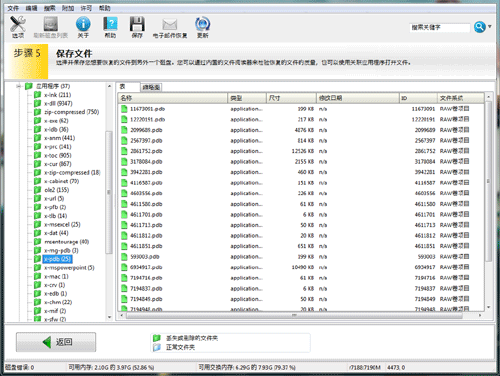The width and height of the screenshot is (500, 376).
Task: Select the x-mspowerpoint (5) tree item
Action: click(x=69, y=268)
